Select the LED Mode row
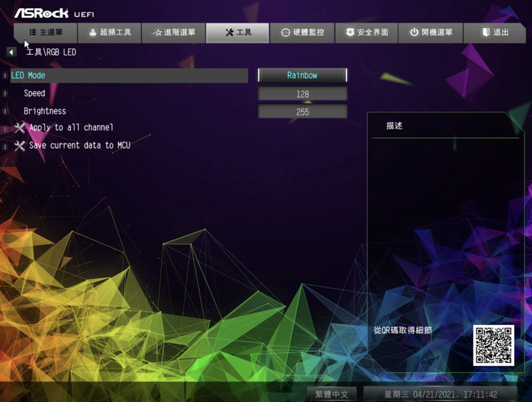 [129, 75]
